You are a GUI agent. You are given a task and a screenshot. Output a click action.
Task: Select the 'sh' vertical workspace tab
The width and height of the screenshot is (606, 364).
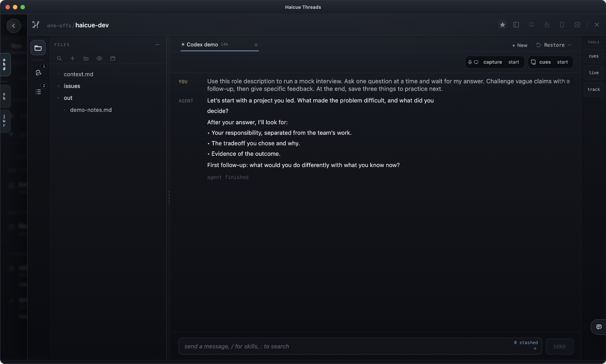point(5,96)
